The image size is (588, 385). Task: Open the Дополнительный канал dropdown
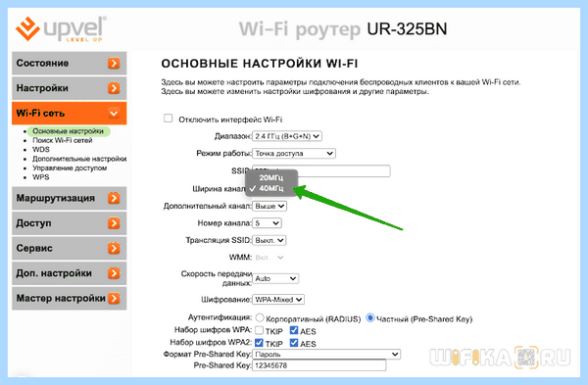(269, 206)
